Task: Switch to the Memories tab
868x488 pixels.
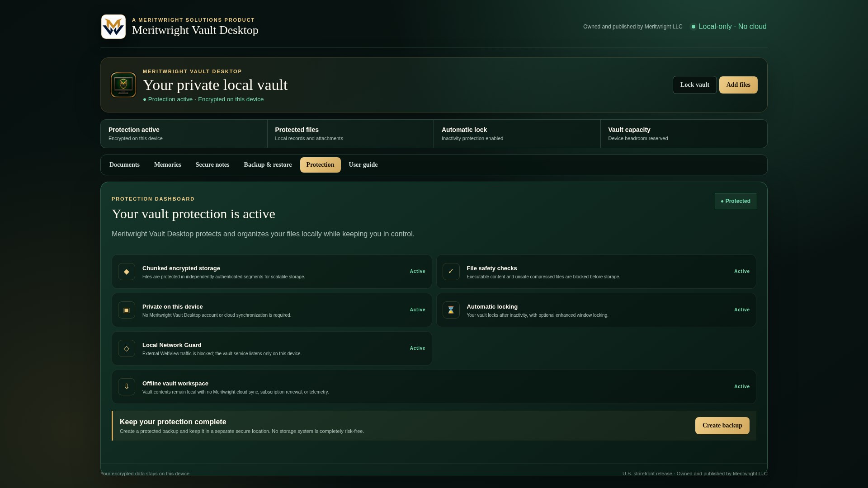Action: (x=168, y=165)
